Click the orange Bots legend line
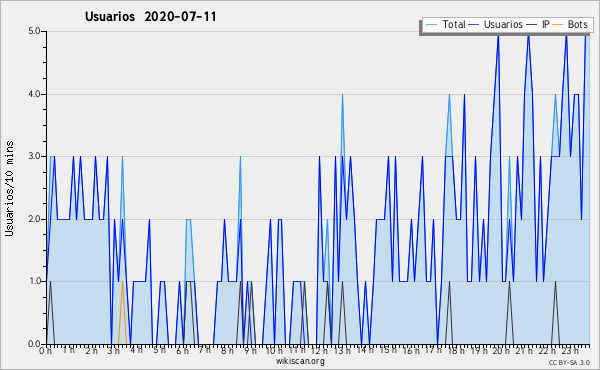The image size is (600, 370). coord(558,25)
